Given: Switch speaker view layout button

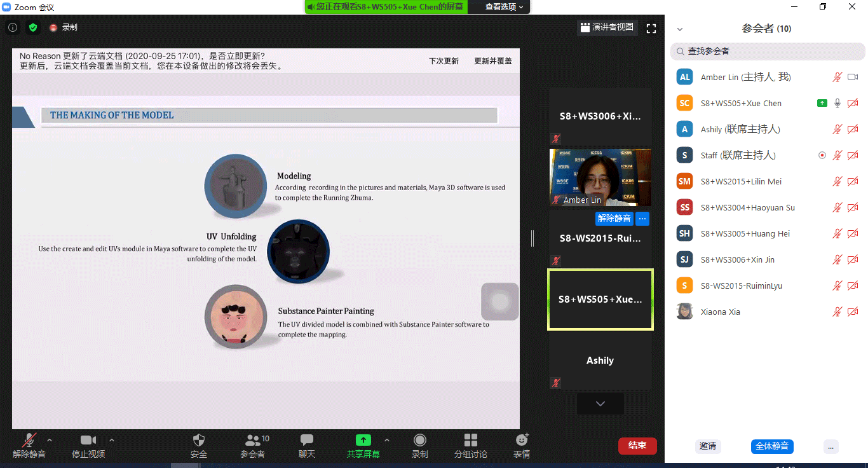Looking at the screenshot, I should click(x=607, y=27).
